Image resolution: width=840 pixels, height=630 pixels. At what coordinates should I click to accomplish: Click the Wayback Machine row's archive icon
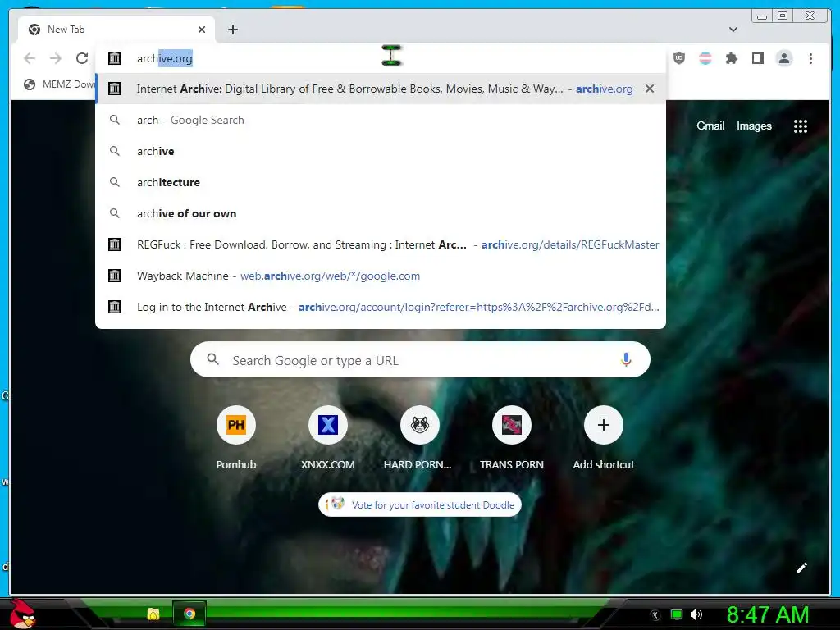pos(115,276)
